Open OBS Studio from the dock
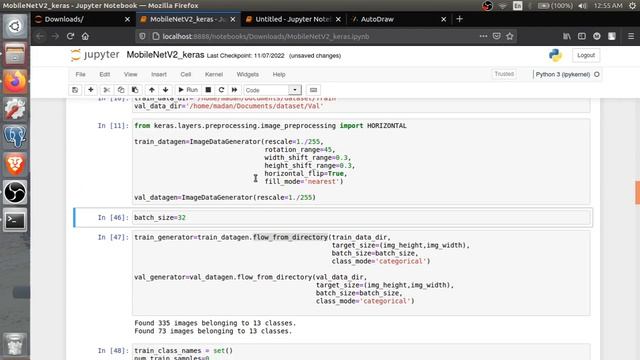 click(x=15, y=192)
